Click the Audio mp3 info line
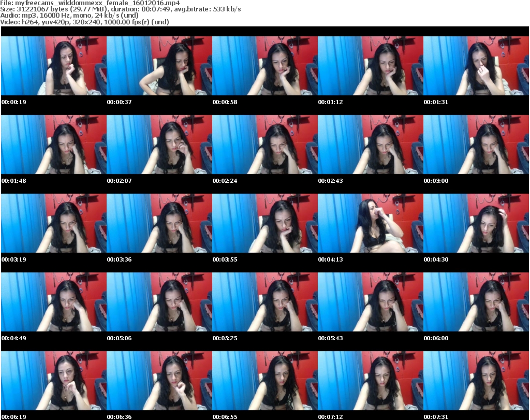Image resolution: width=530 pixels, height=420 pixels. pyautogui.click(x=69, y=16)
